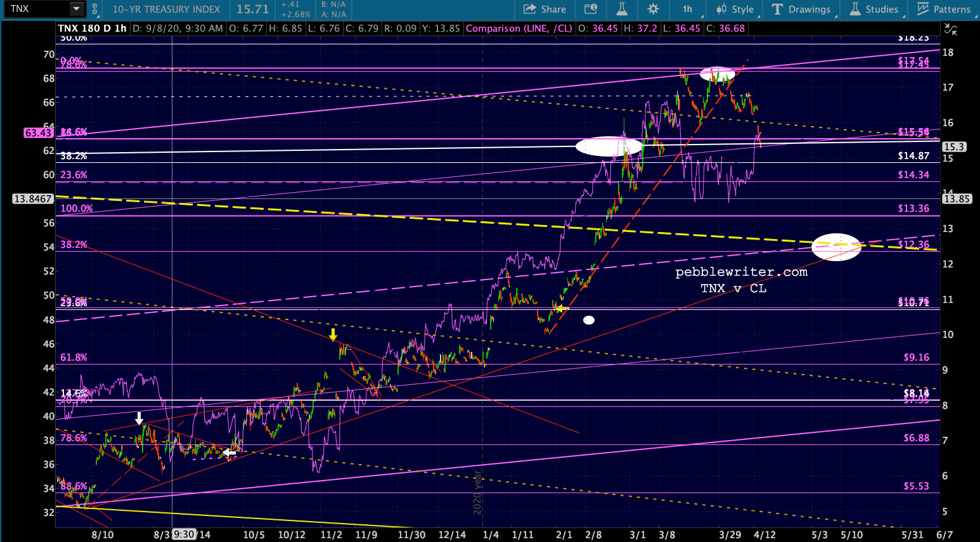Select the $9.16 Fibonacci price label
Image resolution: width=980 pixels, height=542 pixels.
click(917, 358)
